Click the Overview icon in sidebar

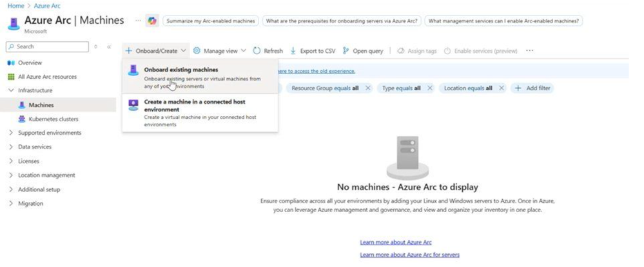[x=11, y=63]
